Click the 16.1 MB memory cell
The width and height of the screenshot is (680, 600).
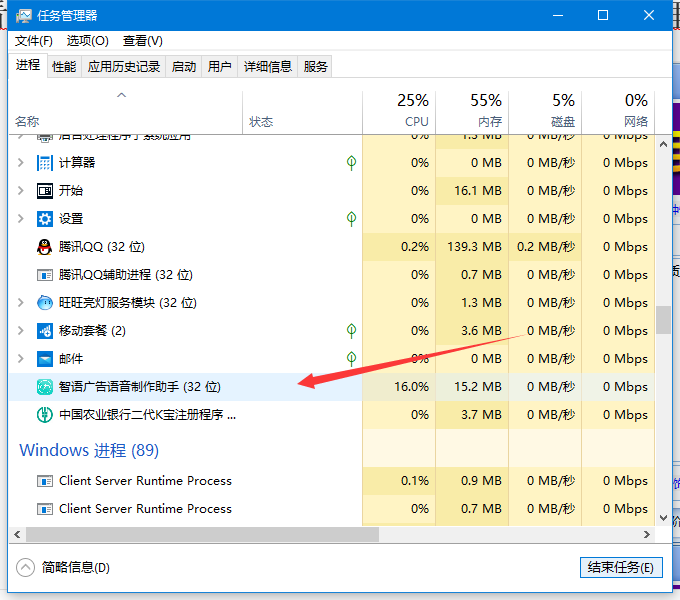click(x=472, y=191)
